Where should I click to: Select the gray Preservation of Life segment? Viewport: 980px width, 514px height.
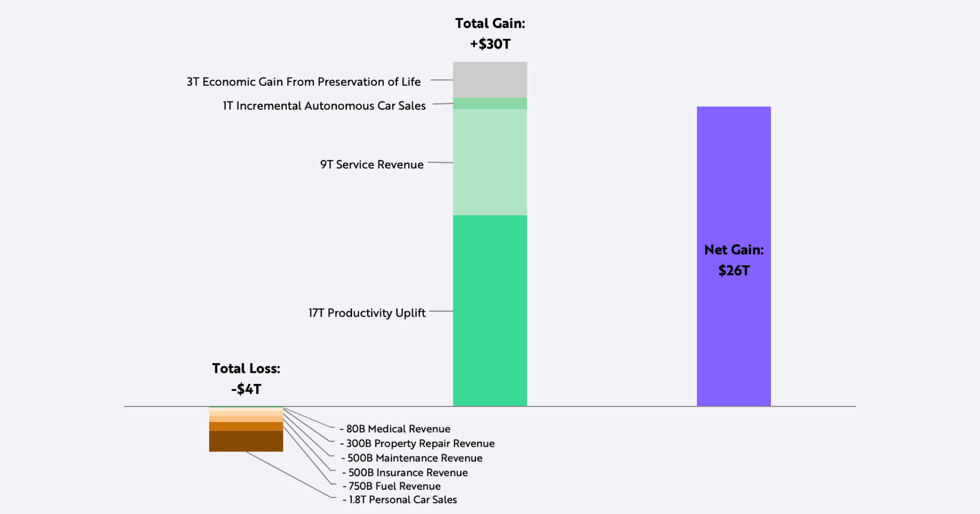pyautogui.click(x=490, y=80)
